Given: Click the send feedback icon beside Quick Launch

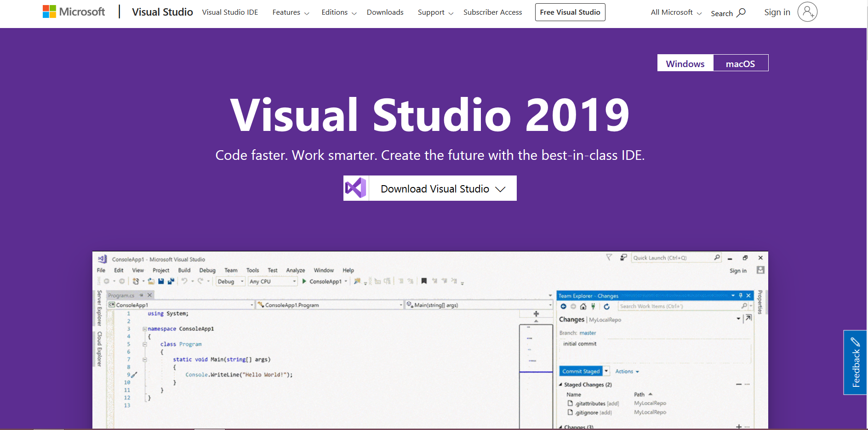Looking at the screenshot, I should [623, 257].
